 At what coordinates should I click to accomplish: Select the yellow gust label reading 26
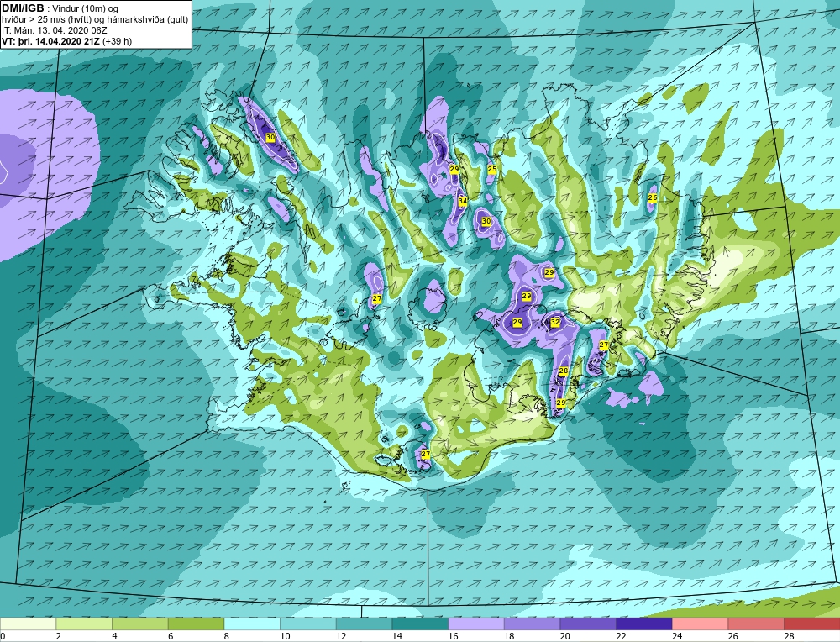click(653, 197)
